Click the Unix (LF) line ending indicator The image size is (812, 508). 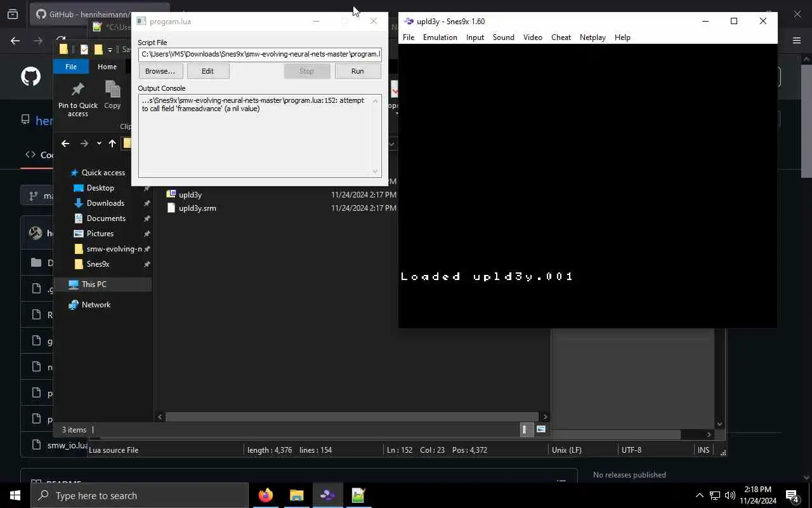tap(566, 450)
